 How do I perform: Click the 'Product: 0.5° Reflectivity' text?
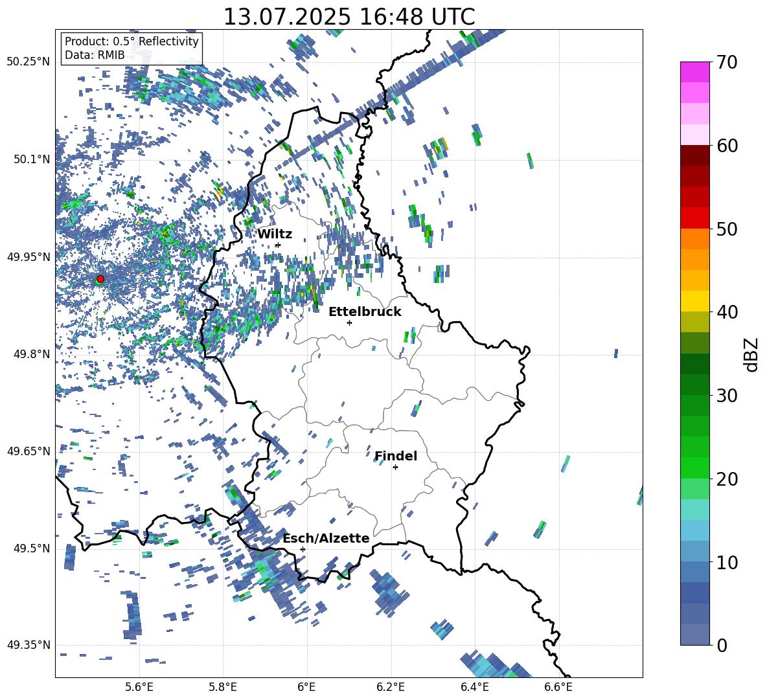(132, 41)
